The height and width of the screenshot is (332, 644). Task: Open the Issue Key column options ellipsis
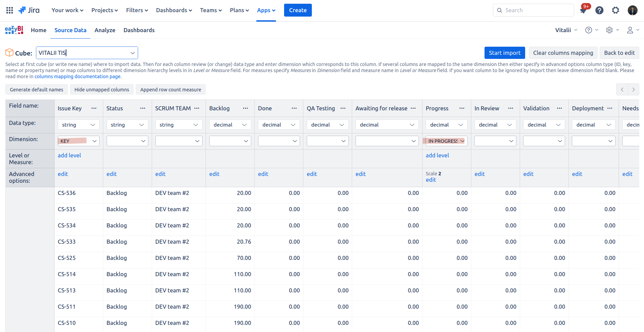(94, 108)
